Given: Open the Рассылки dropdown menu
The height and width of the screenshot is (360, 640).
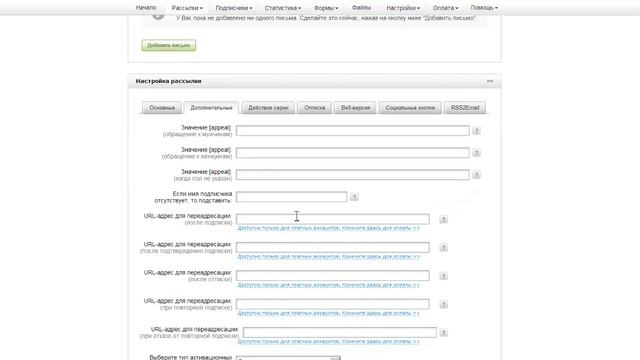Looking at the screenshot, I should tap(187, 8).
